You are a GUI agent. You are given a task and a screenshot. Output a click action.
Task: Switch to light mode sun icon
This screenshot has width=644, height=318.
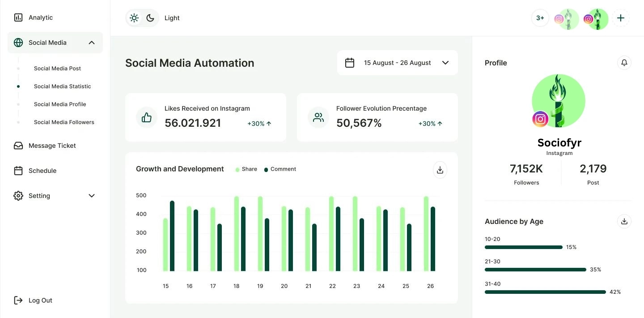pos(134,18)
